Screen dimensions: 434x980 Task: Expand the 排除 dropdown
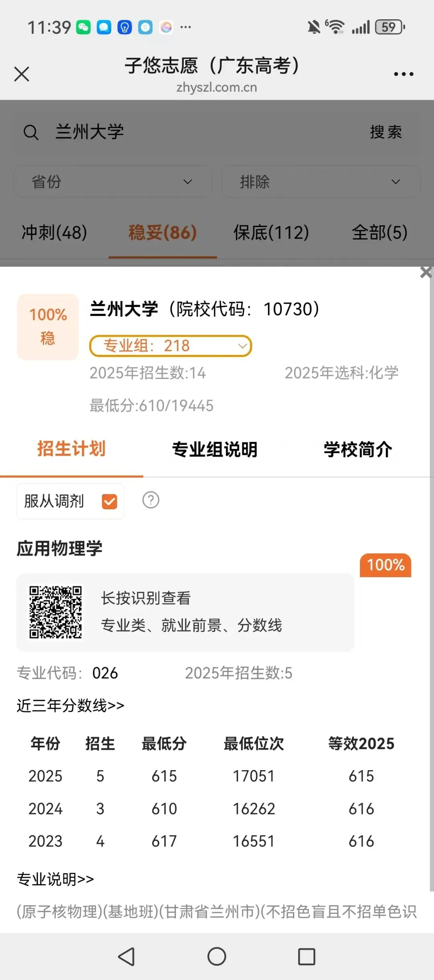click(x=321, y=182)
